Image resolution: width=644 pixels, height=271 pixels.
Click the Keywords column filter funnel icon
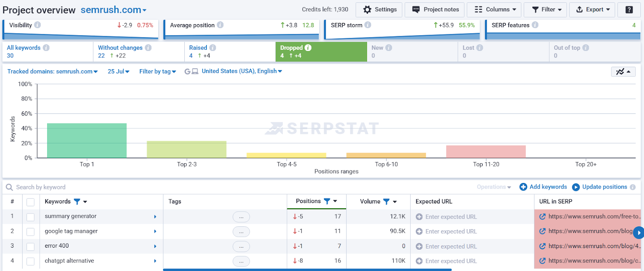pos(77,201)
